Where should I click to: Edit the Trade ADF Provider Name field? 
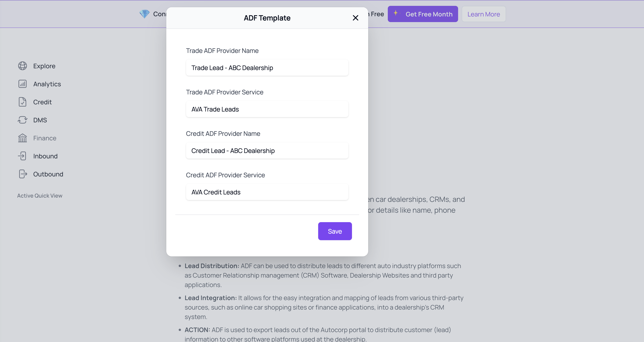(x=267, y=68)
